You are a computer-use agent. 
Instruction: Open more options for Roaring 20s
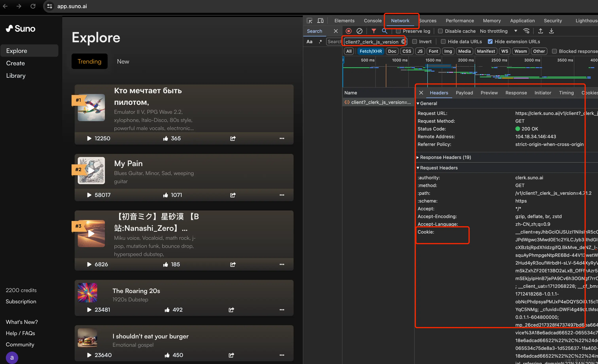tap(282, 310)
